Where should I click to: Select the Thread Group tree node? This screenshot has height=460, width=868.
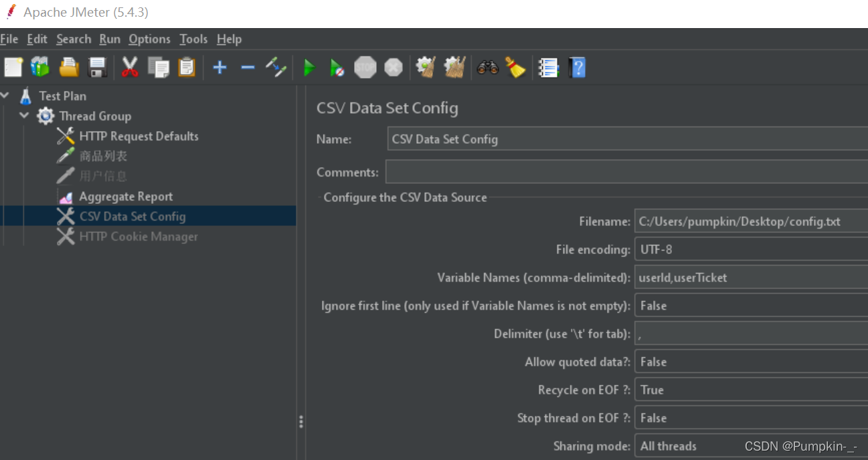tap(95, 116)
